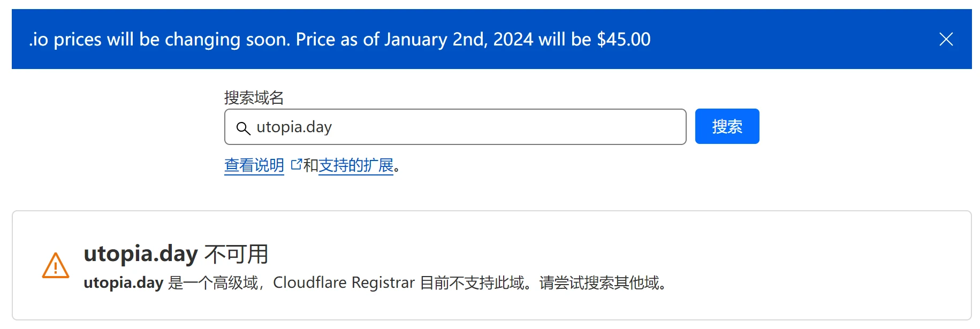Click the orange warning triangle icon
This screenshot has height=329, width=980.
click(56, 266)
